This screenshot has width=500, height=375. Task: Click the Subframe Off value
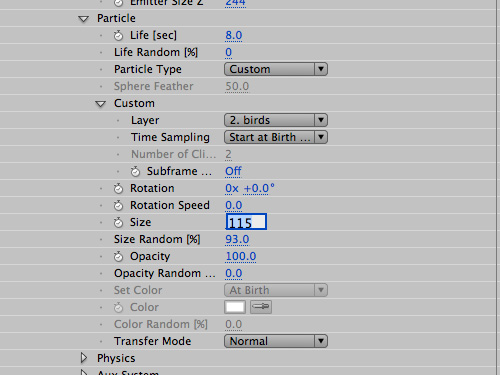[233, 171]
